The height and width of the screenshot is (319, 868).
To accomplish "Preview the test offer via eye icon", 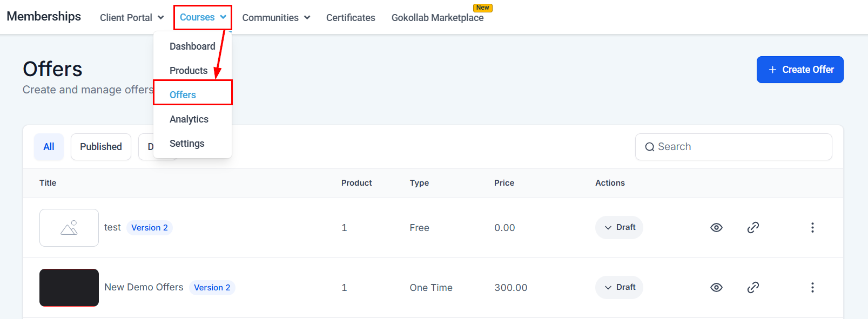I will point(716,228).
